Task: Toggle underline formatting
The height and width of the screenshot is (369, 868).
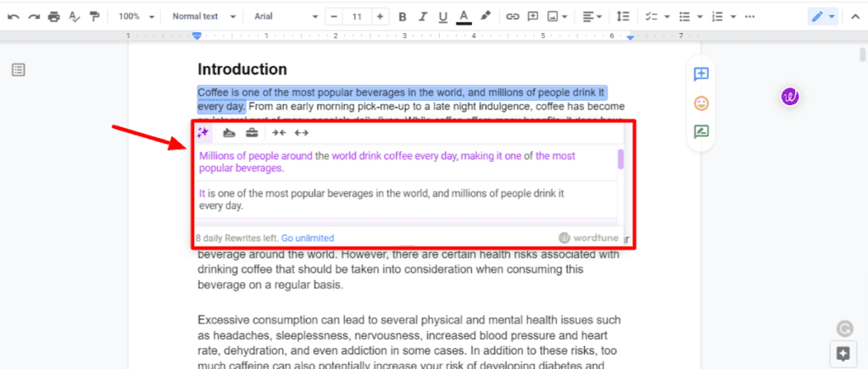Action: tap(442, 16)
